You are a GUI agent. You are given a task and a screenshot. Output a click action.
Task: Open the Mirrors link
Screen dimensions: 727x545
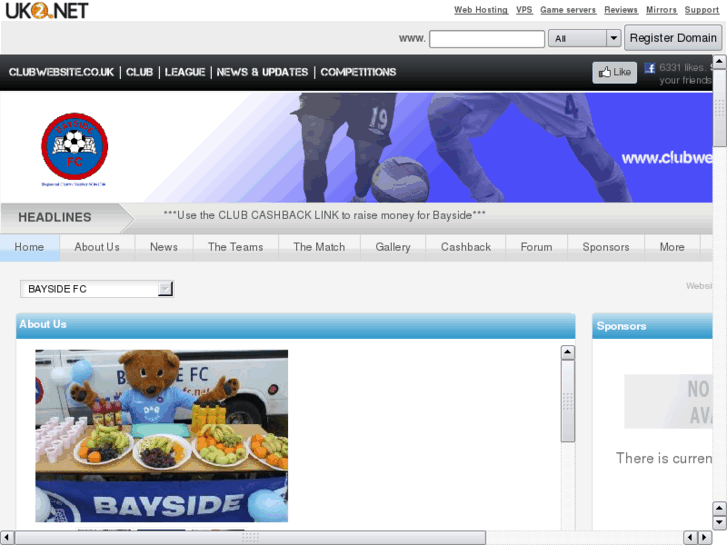coord(662,10)
